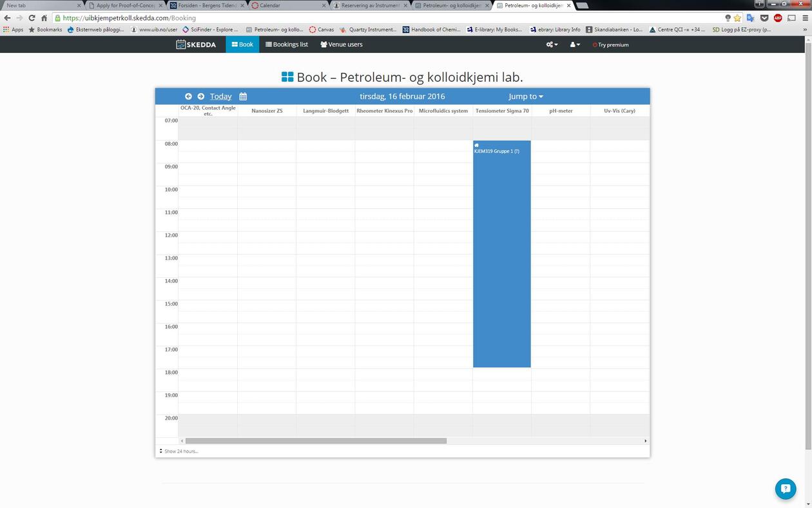Screen dimensions: 812x508
Task: Go to browser home page
Action: tap(44, 18)
